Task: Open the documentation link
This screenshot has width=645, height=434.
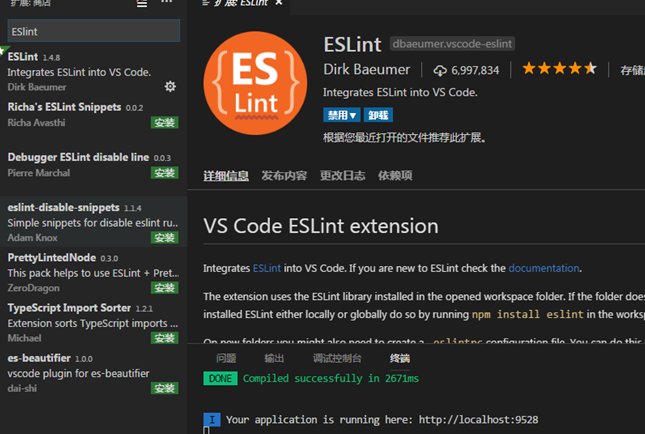Action: [x=544, y=268]
